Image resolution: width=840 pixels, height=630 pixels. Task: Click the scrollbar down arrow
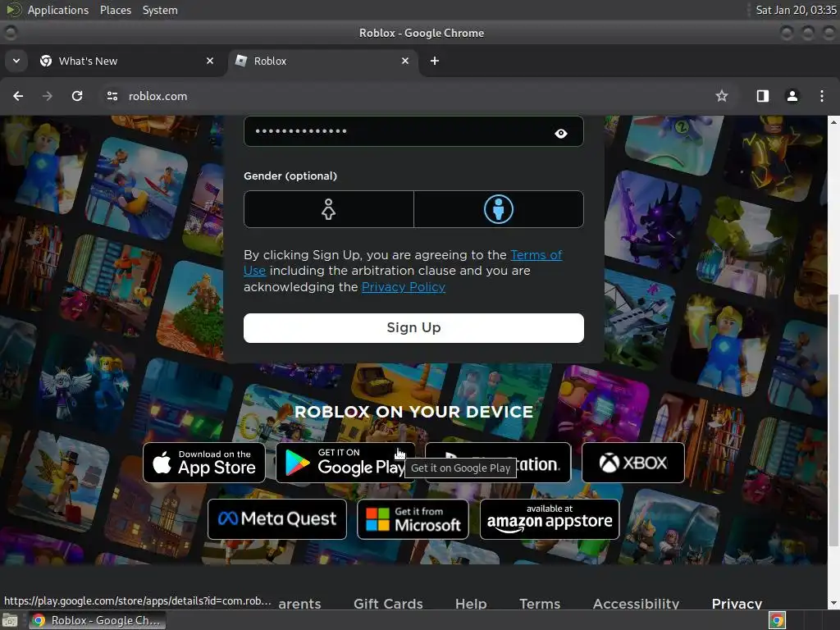[833, 604]
